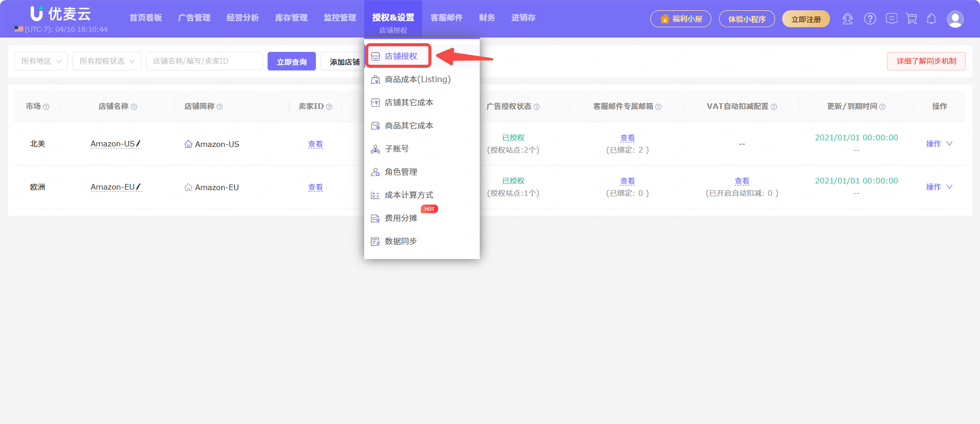980x424 pixels.
Task: Click the info icon next to 更新/到期时间 header
Action: coord(882,107)
